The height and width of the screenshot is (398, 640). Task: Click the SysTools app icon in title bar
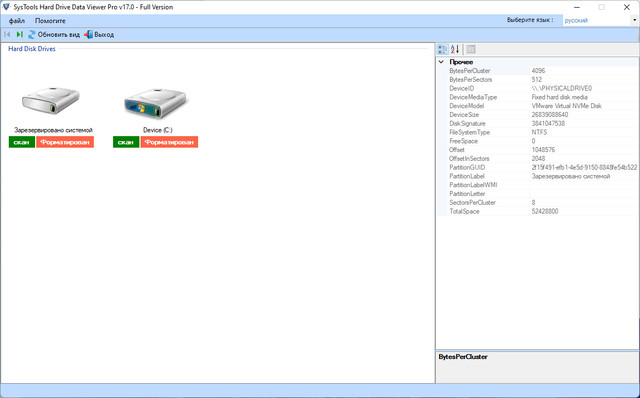[x=6, y=7]
